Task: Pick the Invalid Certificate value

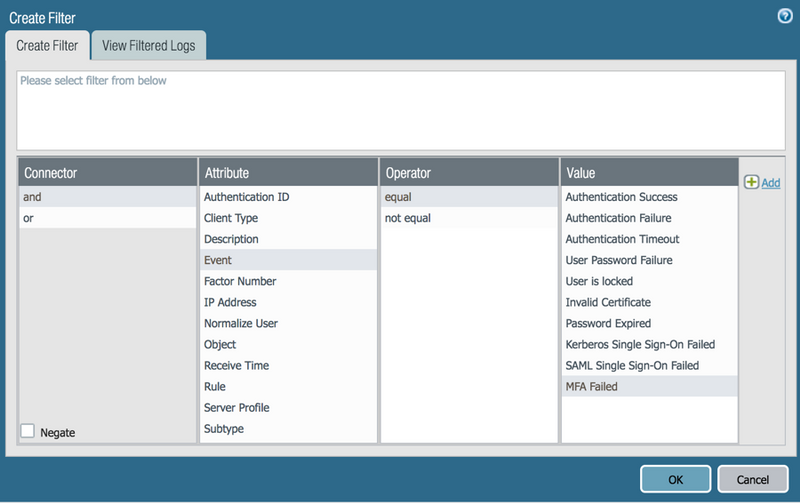Action: coord(649,302)
